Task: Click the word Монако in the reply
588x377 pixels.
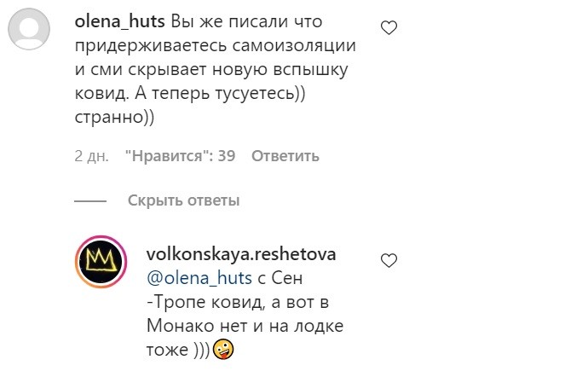Action: coord(181,326)
